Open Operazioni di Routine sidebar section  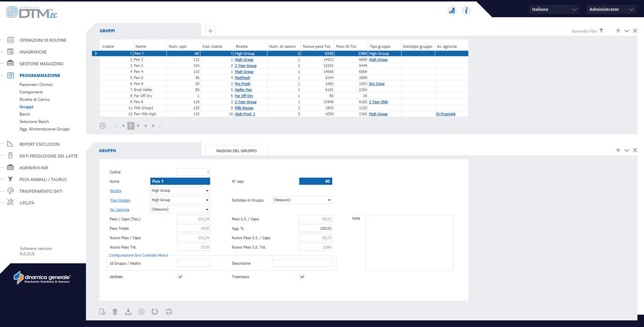coord(43,40)
